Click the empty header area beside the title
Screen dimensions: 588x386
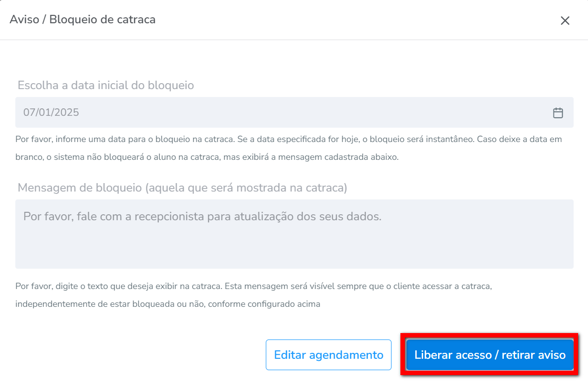coord(346,20)
